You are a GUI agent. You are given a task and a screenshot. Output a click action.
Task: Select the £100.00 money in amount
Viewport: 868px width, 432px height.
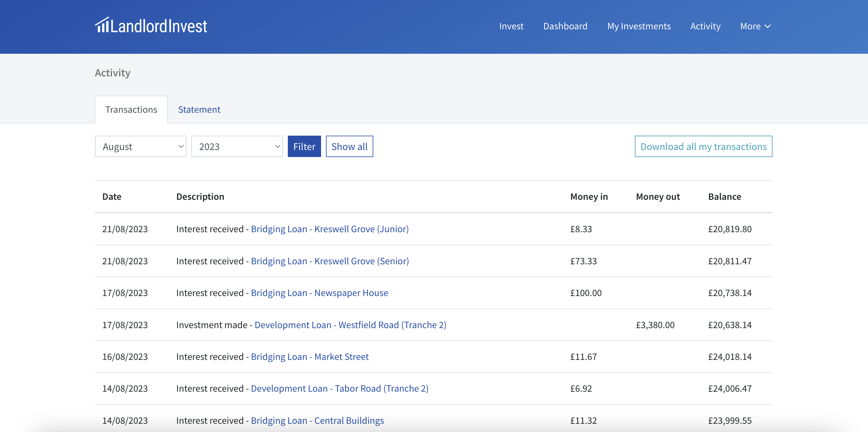click(586, 293)
